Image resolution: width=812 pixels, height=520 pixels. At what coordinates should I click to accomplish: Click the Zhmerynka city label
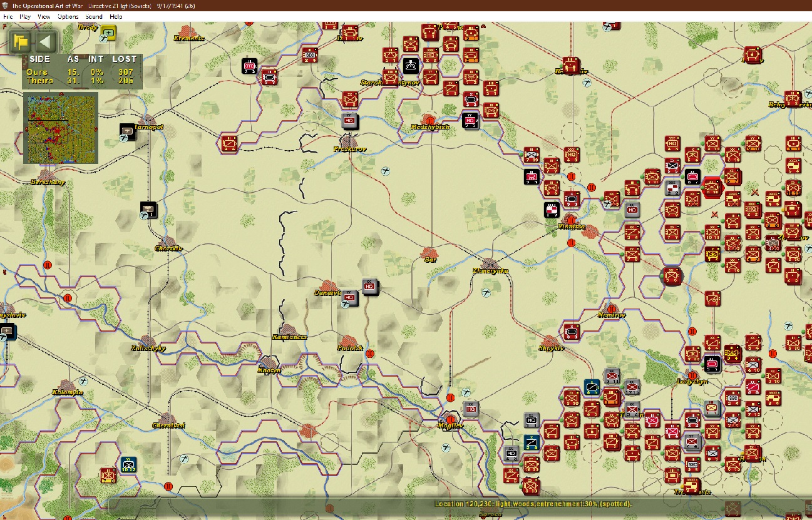(x=490, y=271)
